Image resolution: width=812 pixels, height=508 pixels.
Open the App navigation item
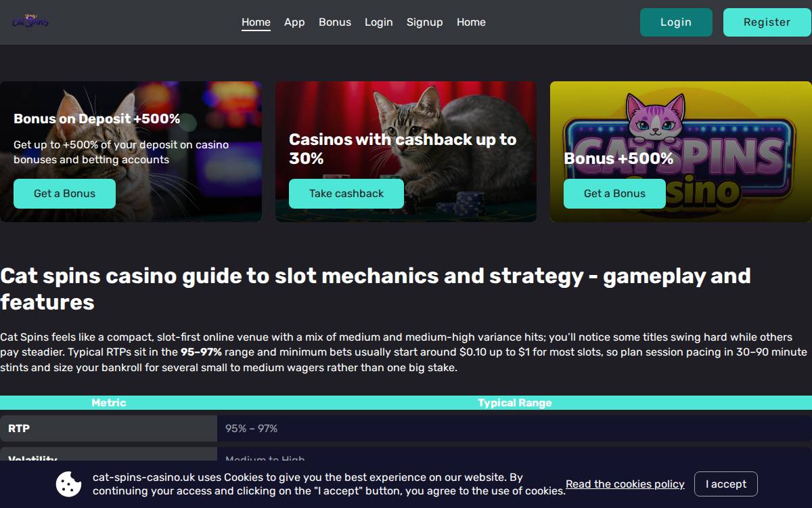pos(294,22)
